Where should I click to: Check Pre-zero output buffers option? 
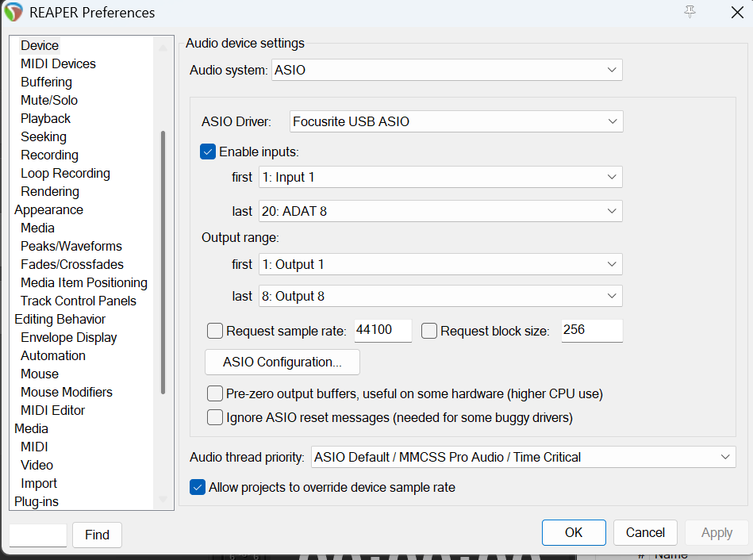pos(215,394)
